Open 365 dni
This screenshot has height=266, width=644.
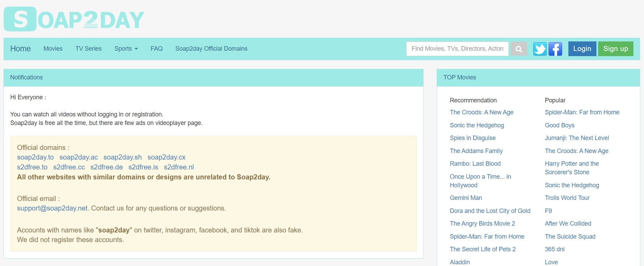pyautogui.click(x=555, y=249)
